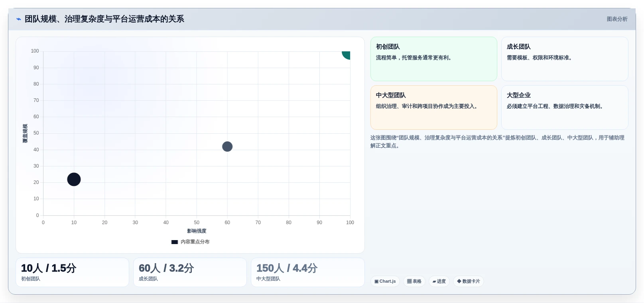
Task: Click the 图表分析 label in the header
Action: (617, 19)
